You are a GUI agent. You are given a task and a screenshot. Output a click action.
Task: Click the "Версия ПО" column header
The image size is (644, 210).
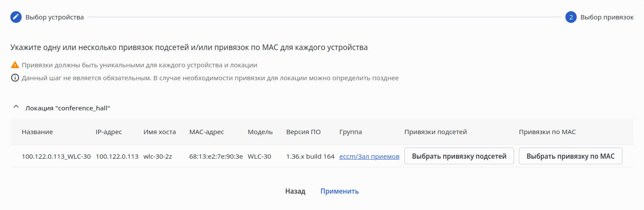click(303, 132)
